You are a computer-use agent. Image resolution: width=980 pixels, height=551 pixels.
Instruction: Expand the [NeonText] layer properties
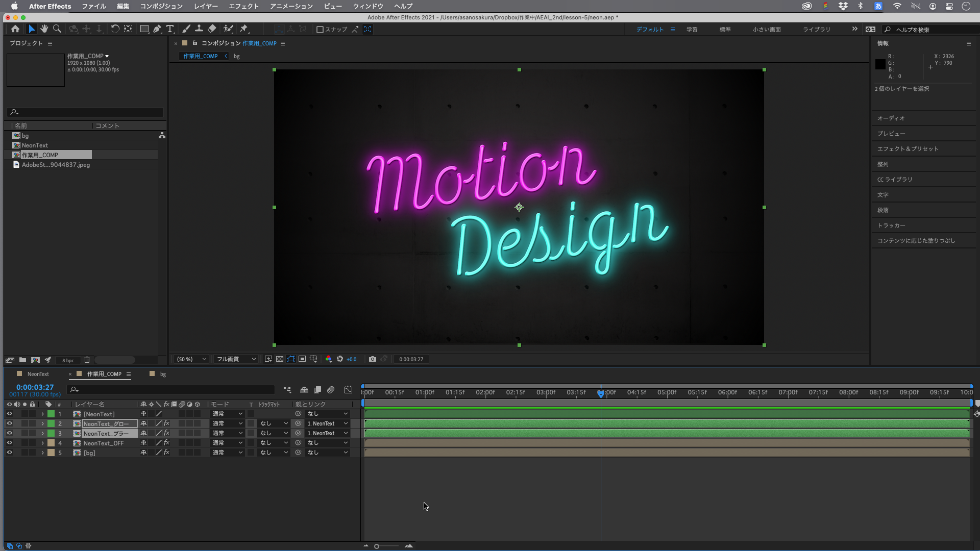coord(42,414)
